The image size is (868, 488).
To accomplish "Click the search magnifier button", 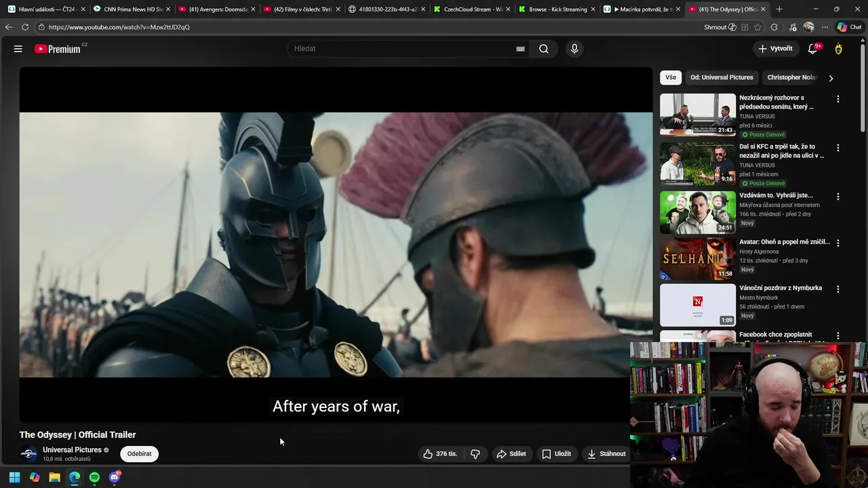I will point(544,49).
